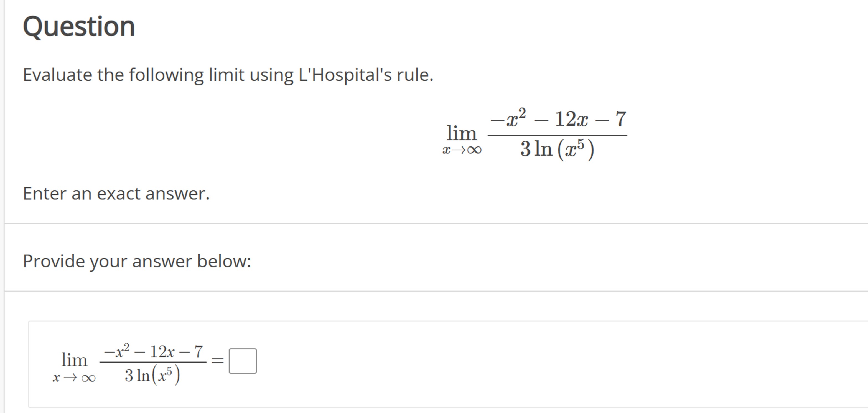Select the Enter an exact answer text

116,193
